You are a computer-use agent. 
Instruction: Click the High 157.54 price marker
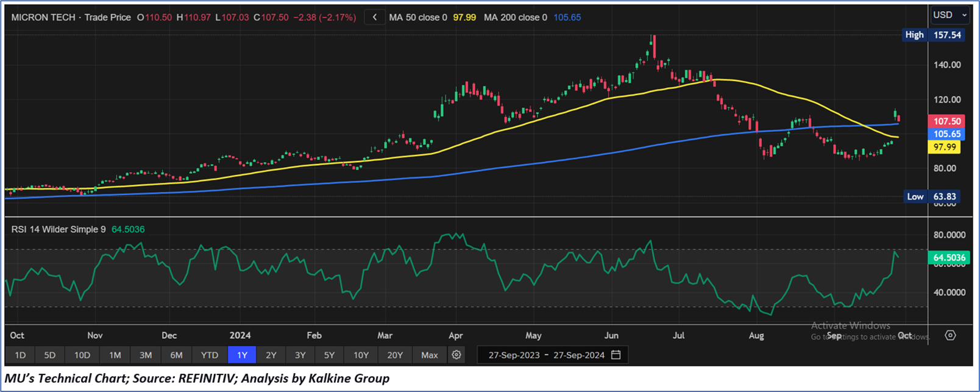(934, 35)
